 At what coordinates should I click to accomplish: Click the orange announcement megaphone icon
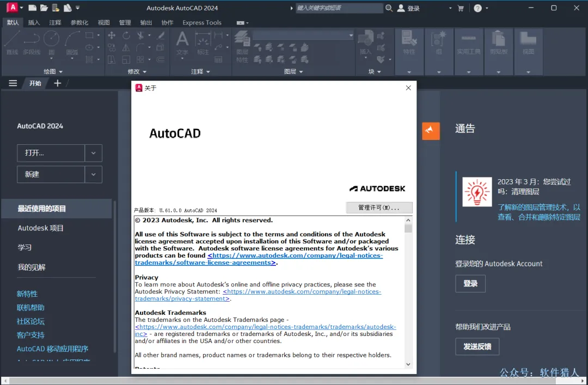(431, 131)
